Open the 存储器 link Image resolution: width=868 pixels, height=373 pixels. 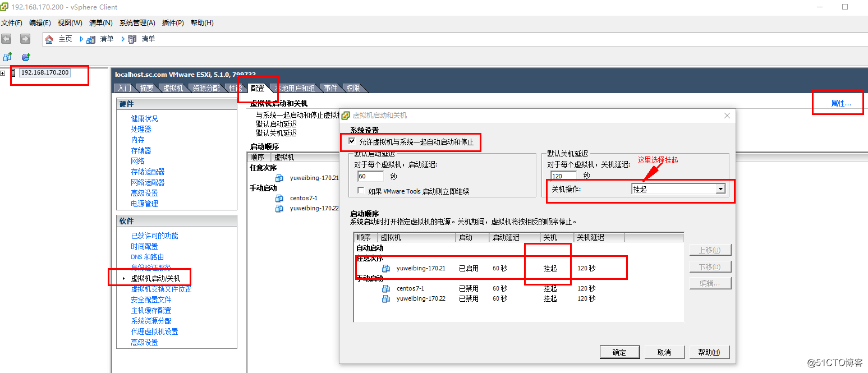(141, 150)
